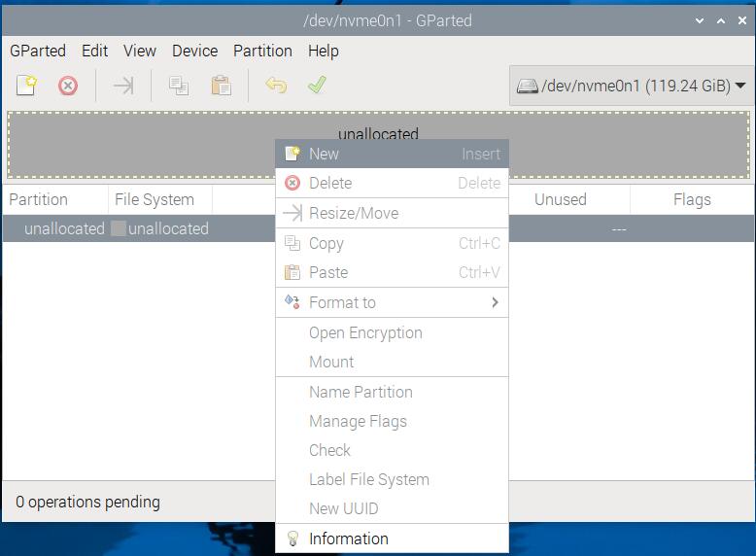Open the Device menu
This screenshot has height=556, width=756.
(x=194, y=51)
